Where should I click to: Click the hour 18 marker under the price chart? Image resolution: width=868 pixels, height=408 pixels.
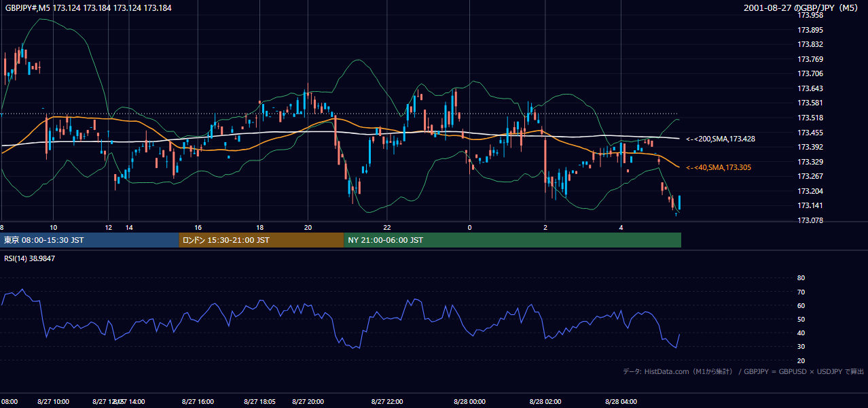click(x=259, y=227)
